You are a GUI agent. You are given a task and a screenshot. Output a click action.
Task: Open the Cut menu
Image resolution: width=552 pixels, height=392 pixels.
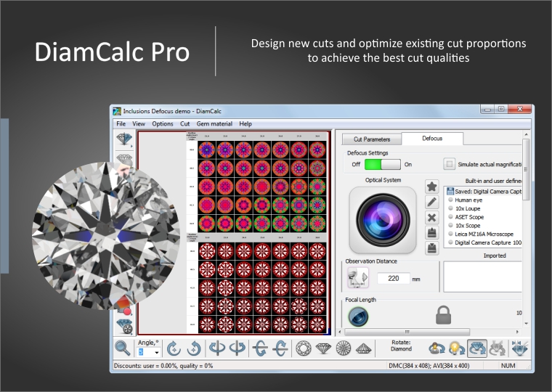(x=185, y=124)
